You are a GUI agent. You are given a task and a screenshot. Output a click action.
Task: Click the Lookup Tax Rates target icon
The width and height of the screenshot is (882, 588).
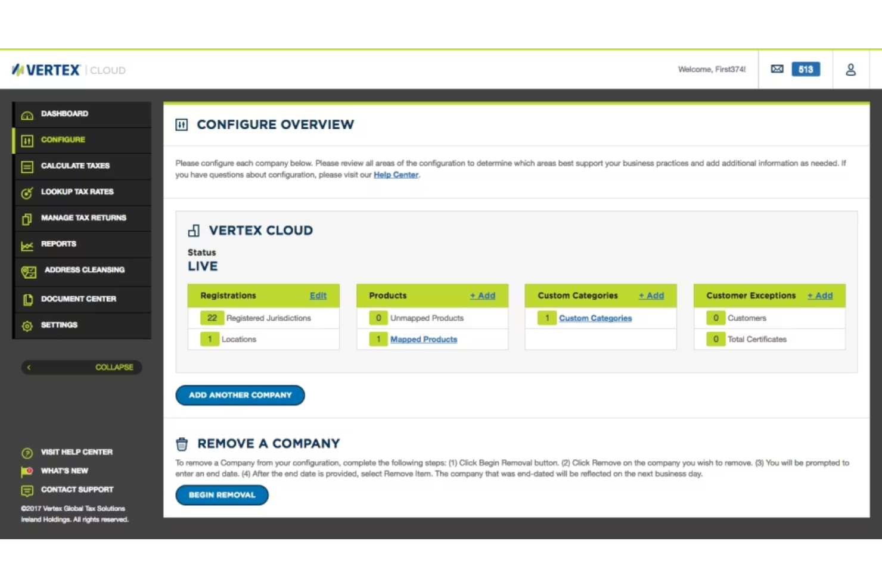[x=27, y=193]
